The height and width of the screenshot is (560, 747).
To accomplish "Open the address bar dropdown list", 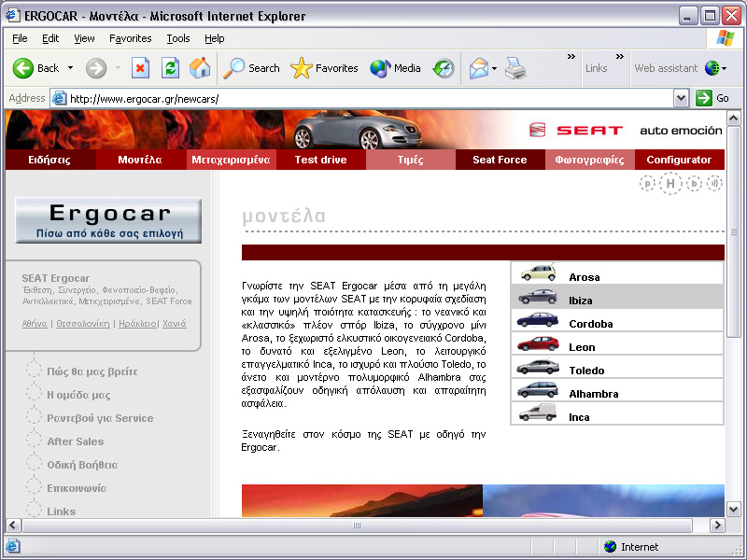I will (x=682, y=98).
